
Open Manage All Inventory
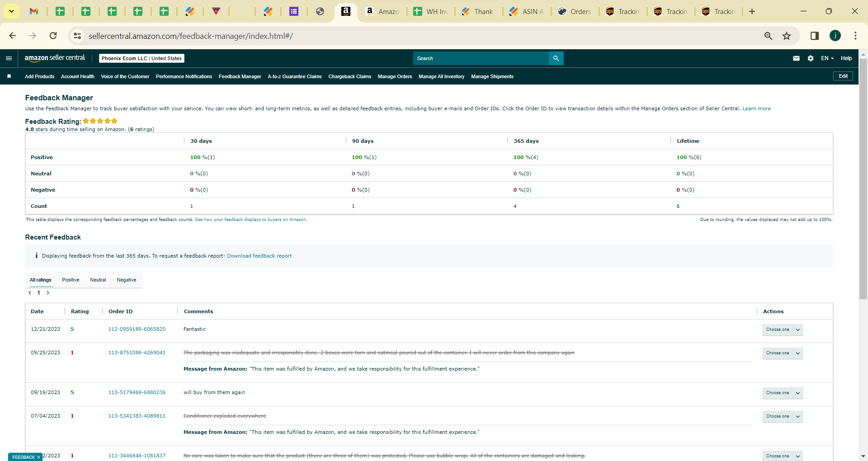442,76
